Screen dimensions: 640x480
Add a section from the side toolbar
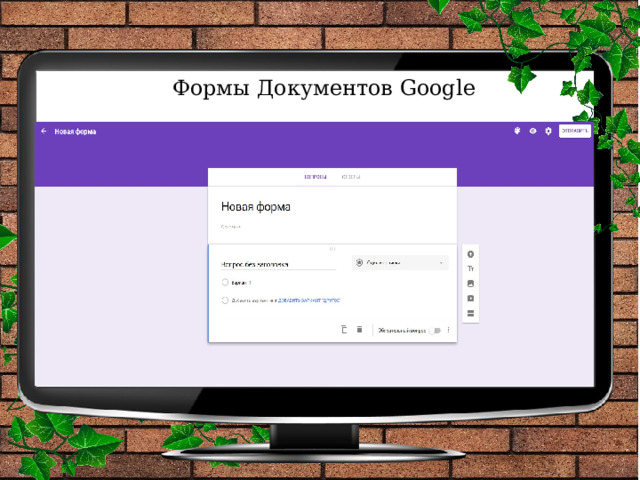coord(471,313)
